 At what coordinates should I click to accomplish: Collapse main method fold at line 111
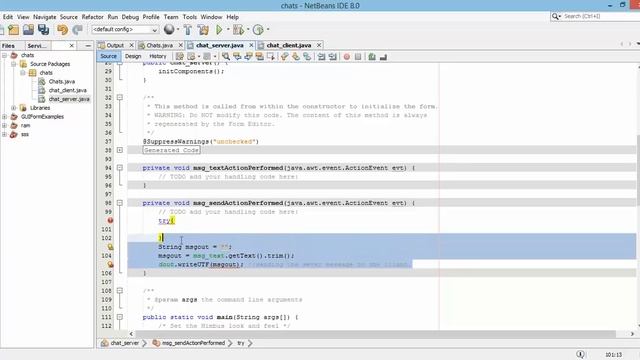tap(120, 317)
